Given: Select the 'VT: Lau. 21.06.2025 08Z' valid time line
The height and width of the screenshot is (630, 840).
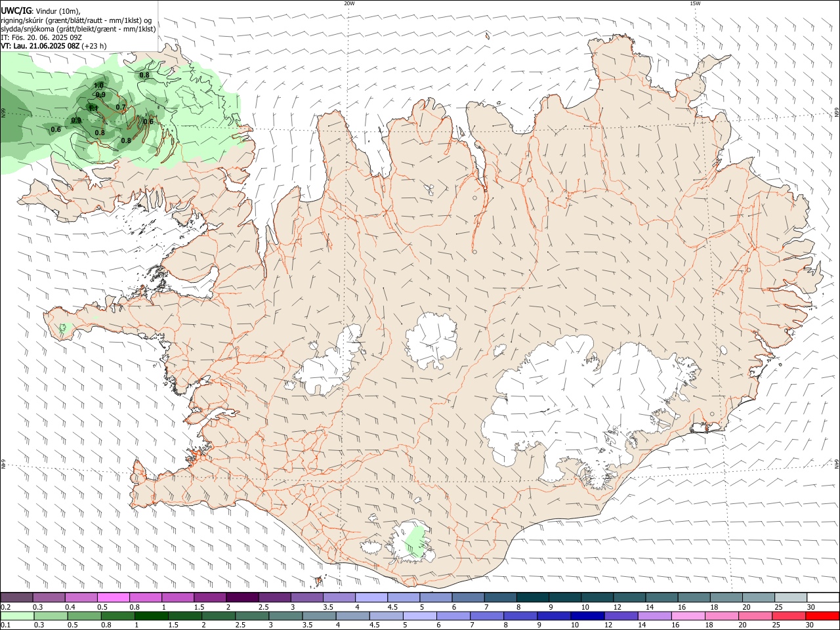Looking at the screenshot, I should 41,46.
